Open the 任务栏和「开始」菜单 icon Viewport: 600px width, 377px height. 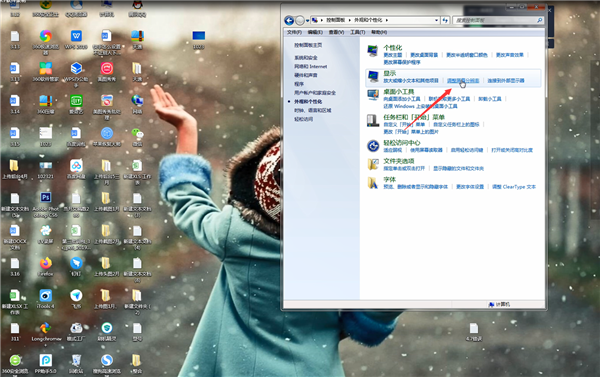tap(373, 120)
